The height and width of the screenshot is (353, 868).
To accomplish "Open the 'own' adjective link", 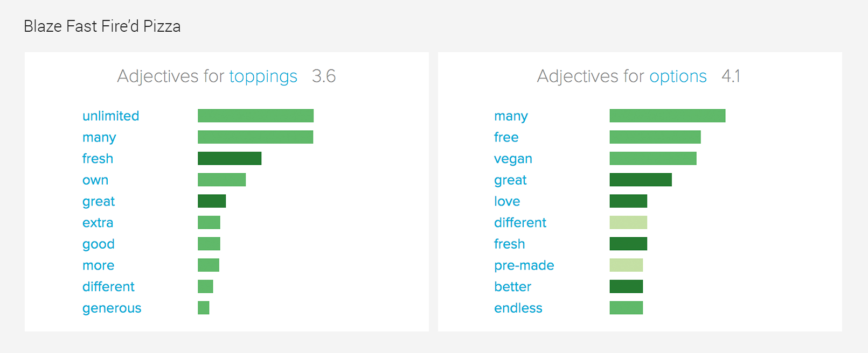I will coord(95,180).
